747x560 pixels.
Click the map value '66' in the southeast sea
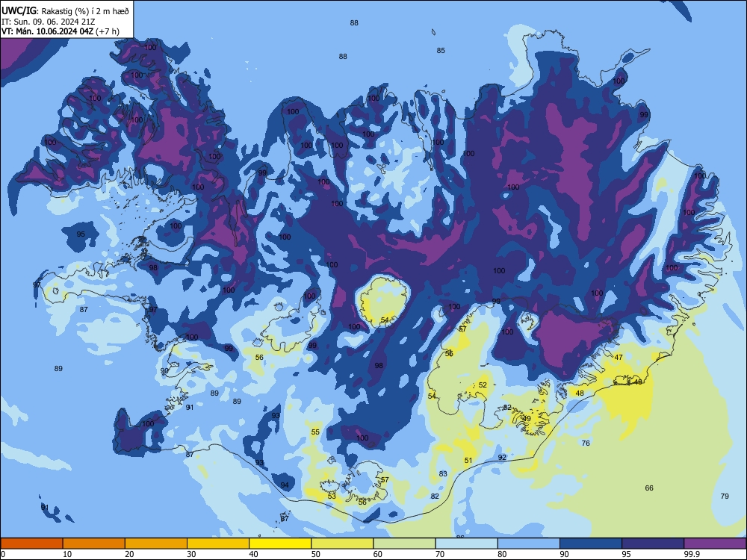649,488
